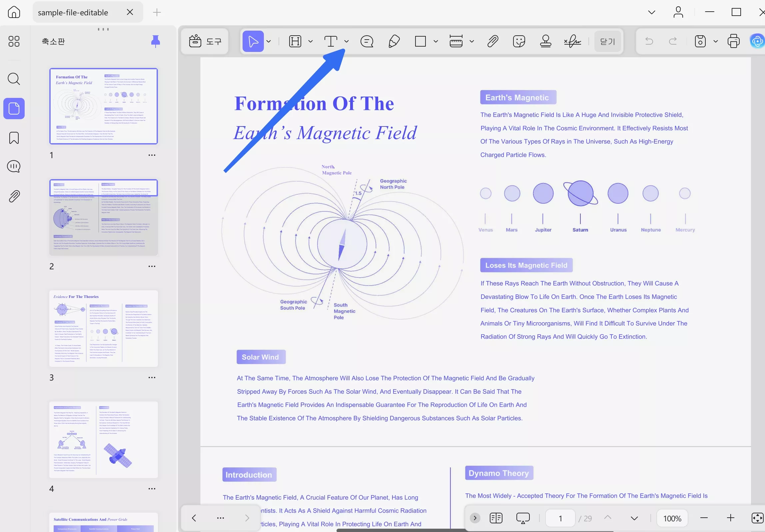
Task: Toggle fit page full screen view
Action: pyautogui.click(x=757, y=518)
